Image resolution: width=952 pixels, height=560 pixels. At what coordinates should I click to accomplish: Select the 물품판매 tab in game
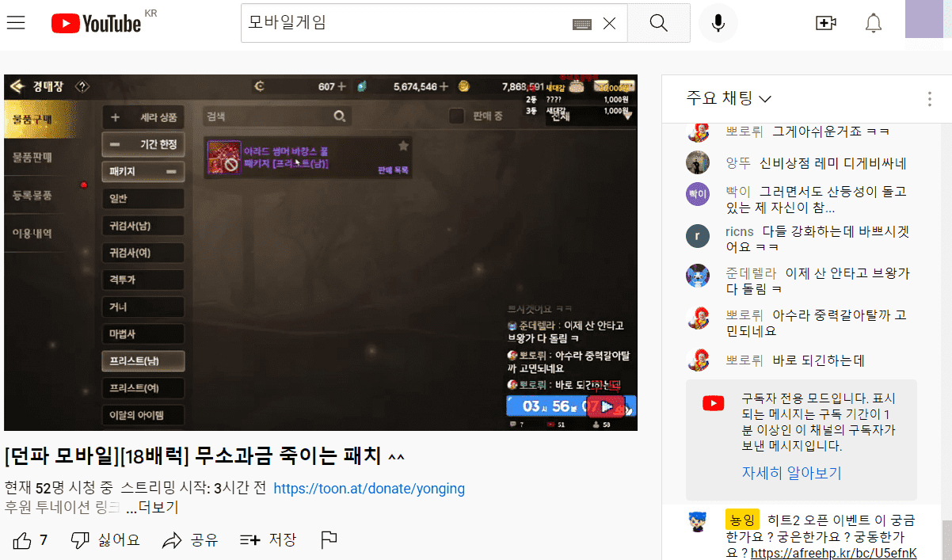click(x=32, y=157)
